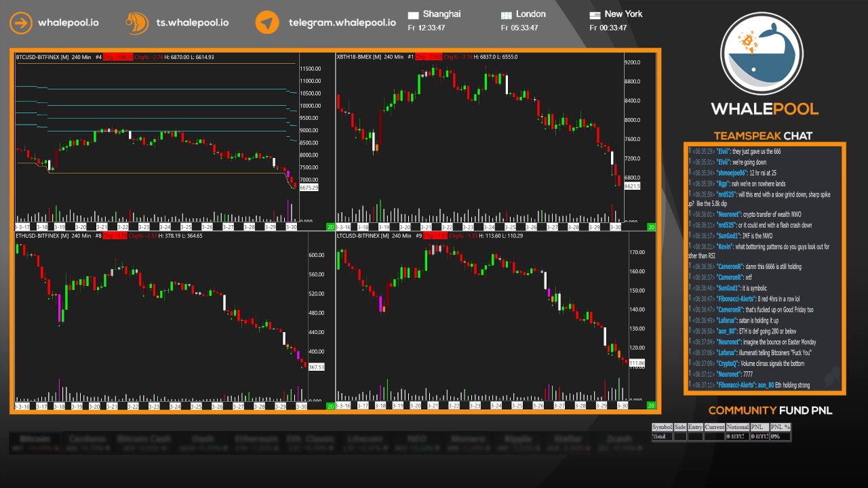Click the current price tag 6621.5

(632, 186)
